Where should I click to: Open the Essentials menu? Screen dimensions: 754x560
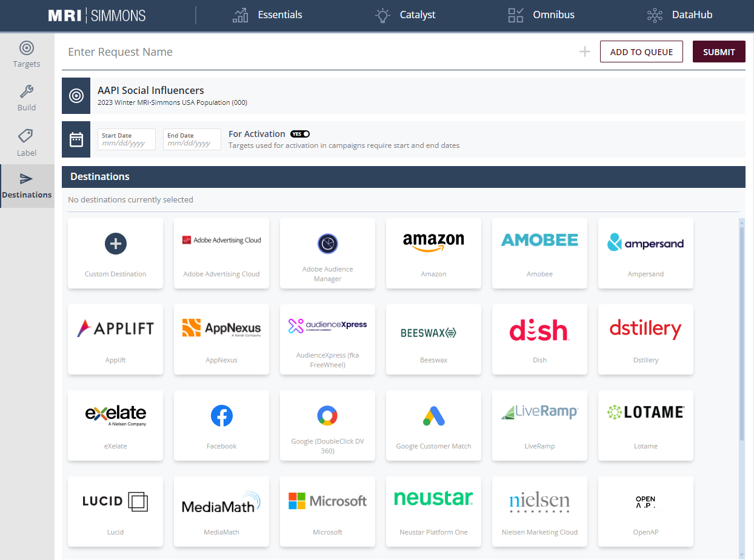click(x=268, y=15)
